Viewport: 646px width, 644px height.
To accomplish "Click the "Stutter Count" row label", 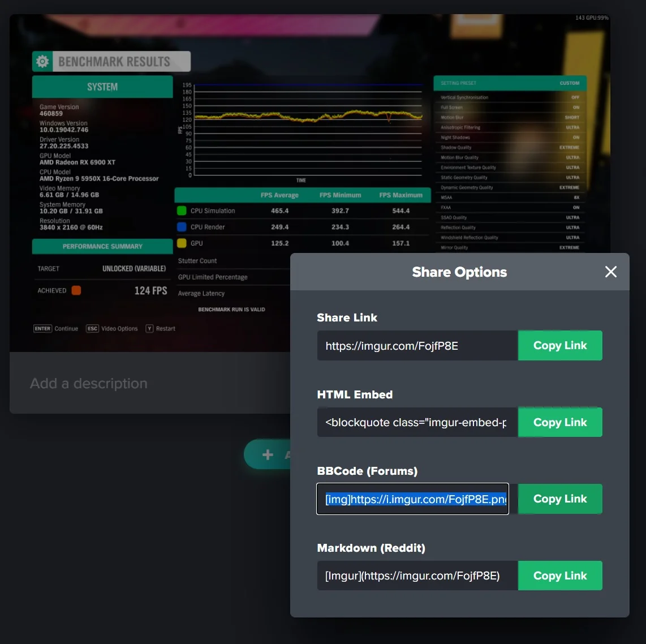I will (x=197, y=261).
